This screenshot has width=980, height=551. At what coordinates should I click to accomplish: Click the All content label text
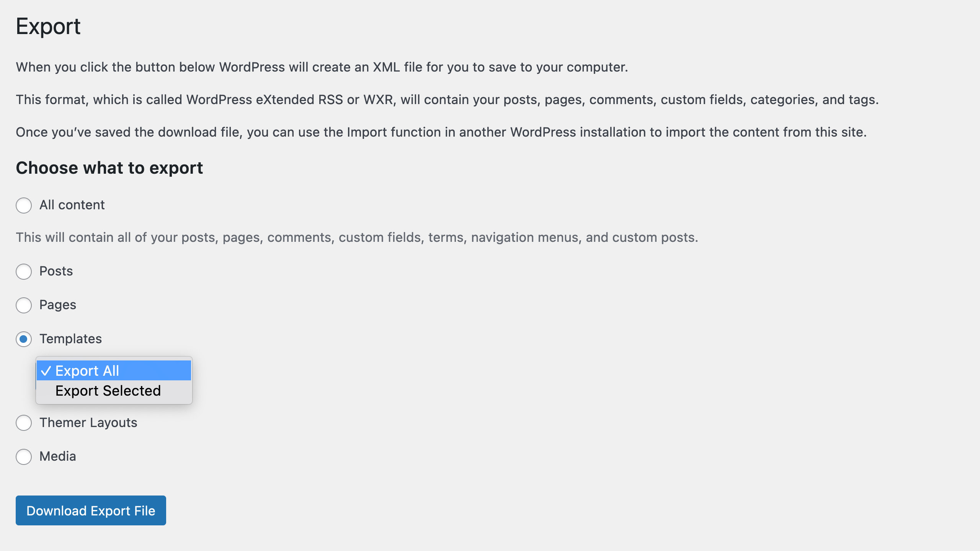pos(72,205)
